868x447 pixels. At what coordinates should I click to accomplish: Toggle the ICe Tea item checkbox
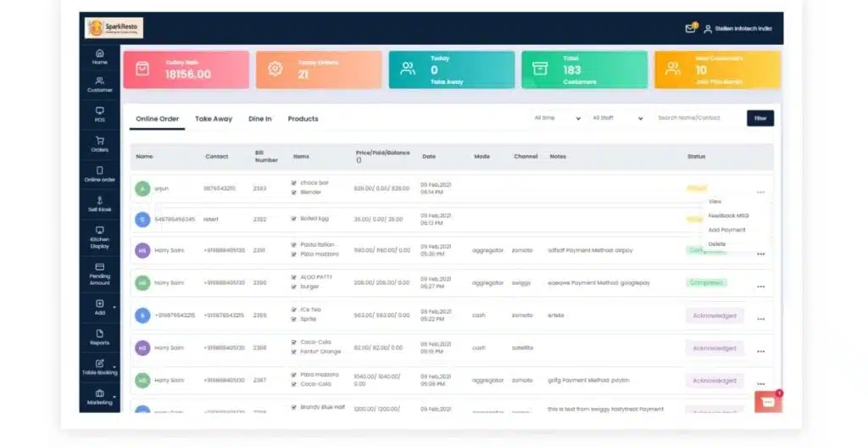(x=294, y=310)
